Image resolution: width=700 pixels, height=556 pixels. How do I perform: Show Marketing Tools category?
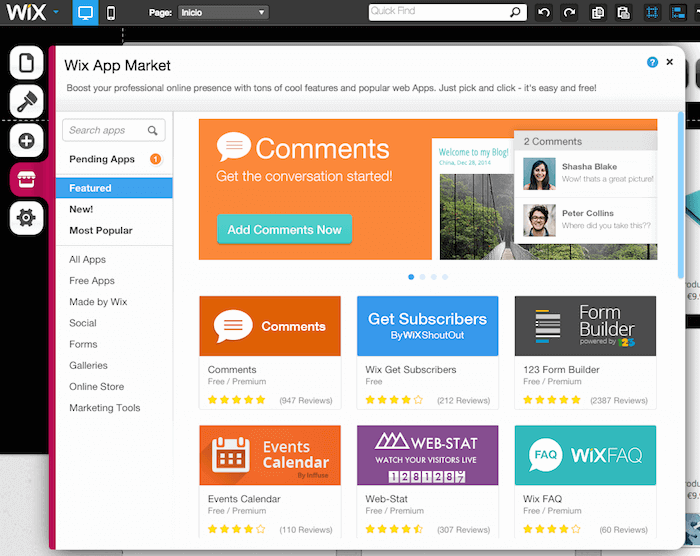[104, 408]
